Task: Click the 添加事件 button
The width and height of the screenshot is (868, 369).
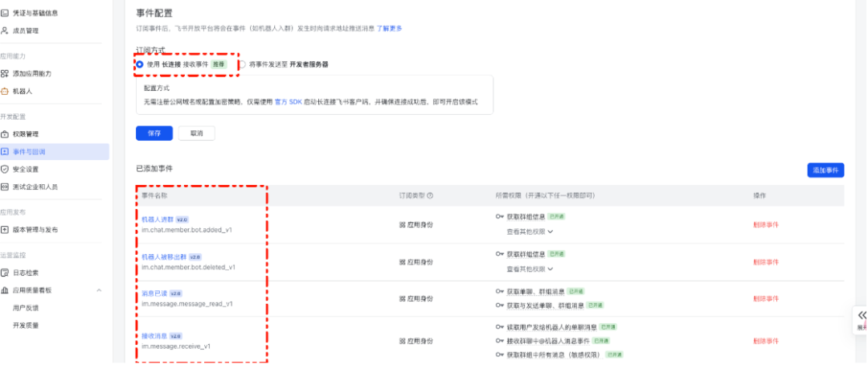Action: click(x=825, y=170)
